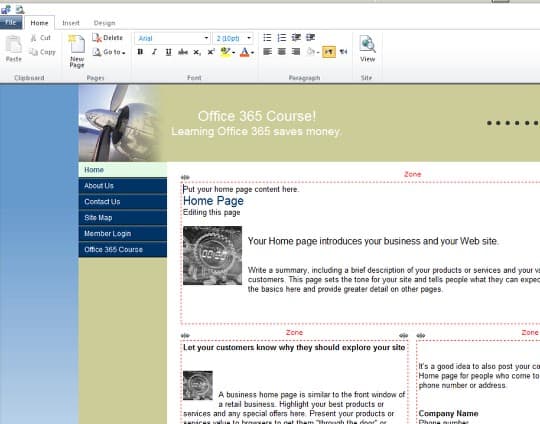540x424 pixels.
Task: Click 'Let your customers know' bold heading
Action: click(x=294, y=348)
